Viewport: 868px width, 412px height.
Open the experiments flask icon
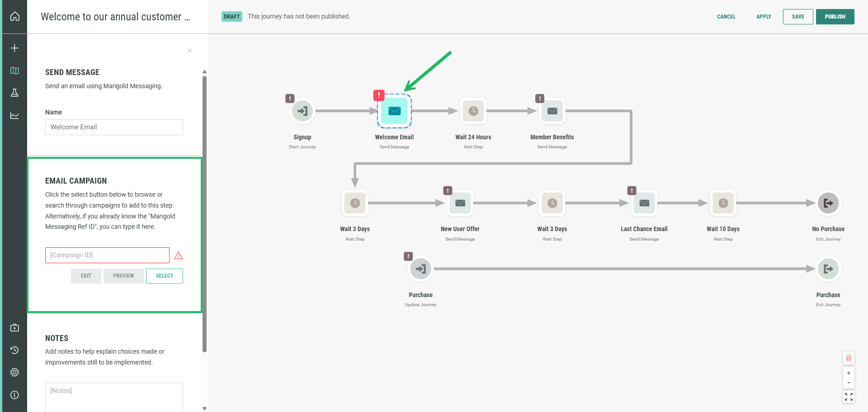[x=14, y=93]
